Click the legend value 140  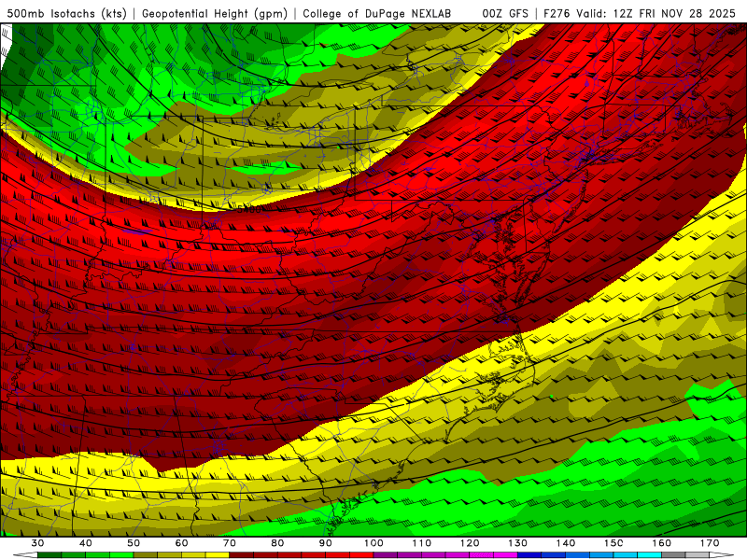click(x=566, y=543)
